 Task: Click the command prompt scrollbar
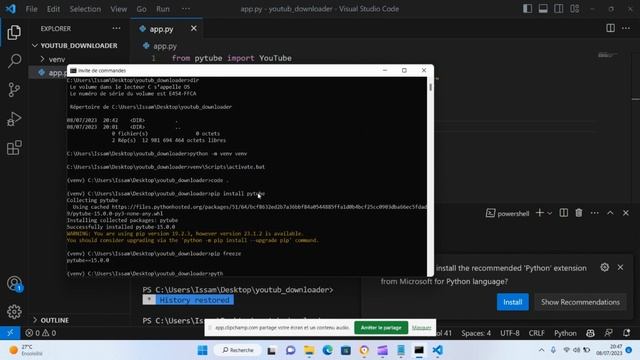[x=430, y=87]
